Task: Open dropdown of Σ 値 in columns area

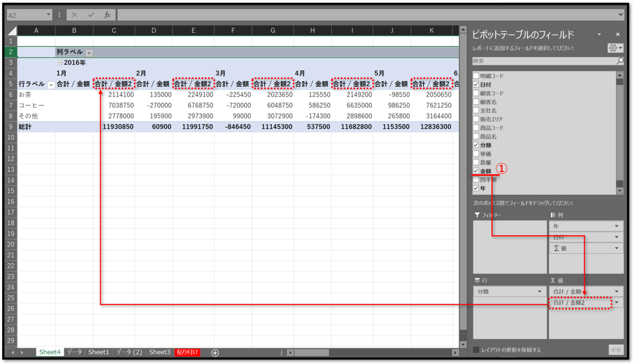Action: 616,248
